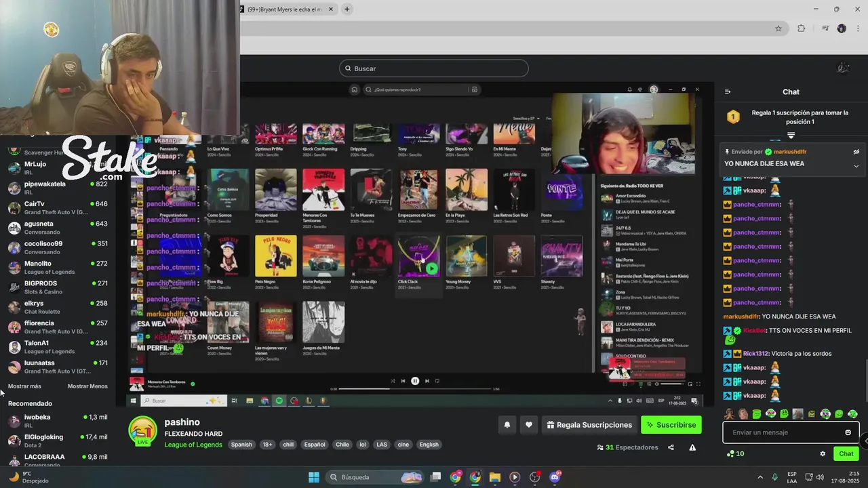The image size is (868, 488).
Task: Click the Spotify play button on Click Clack
Action: click(431, 268)
